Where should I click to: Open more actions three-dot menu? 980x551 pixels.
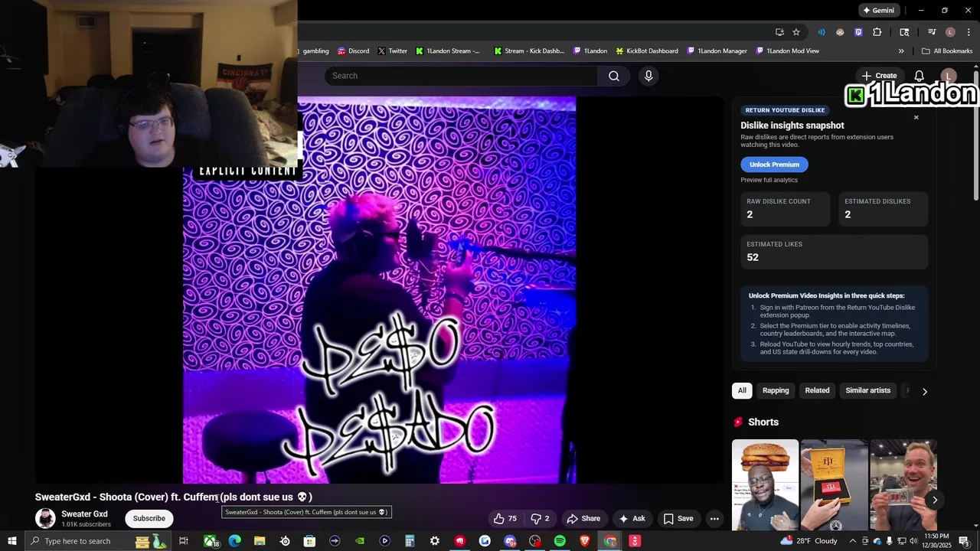714,518
